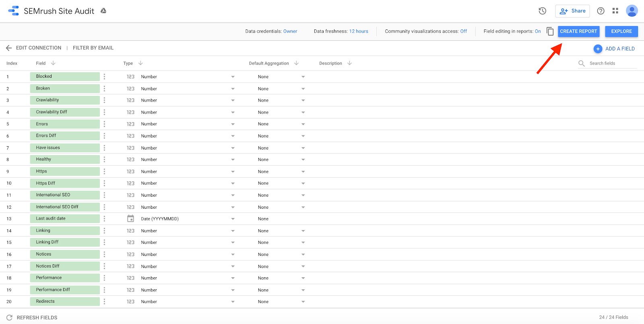Change Data freshness 12 hours setting
Viewport: 644px width, 324px height.
(358, 31)
